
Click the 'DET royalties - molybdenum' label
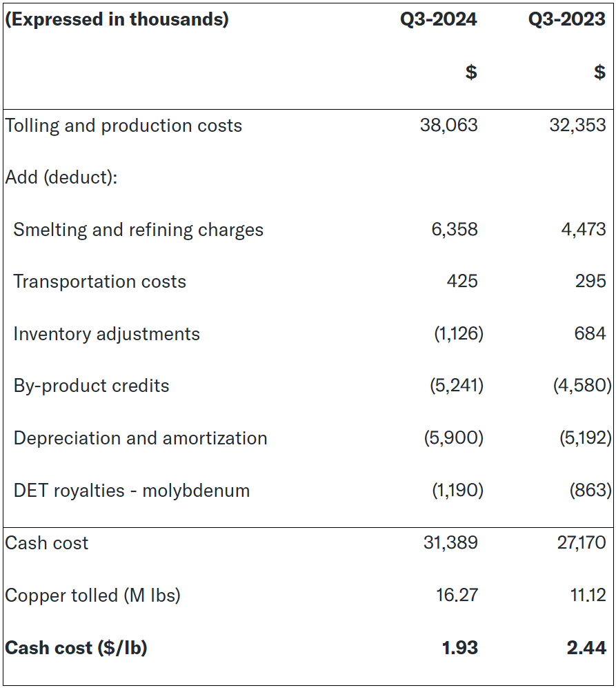click(x=131, y=491)
